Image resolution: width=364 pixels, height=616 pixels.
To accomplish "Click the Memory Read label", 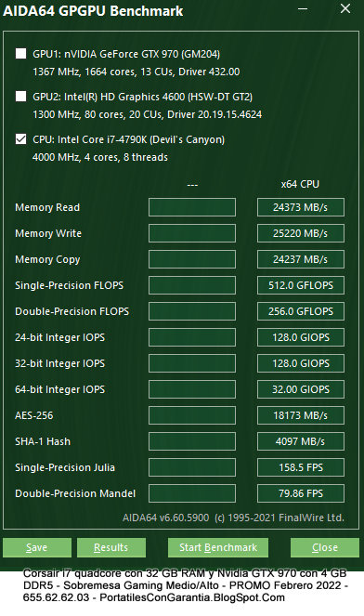I will click(x=47, y=207).
